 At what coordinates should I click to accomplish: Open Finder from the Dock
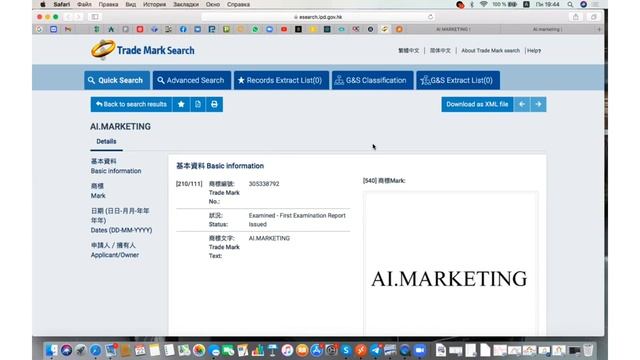(x=51, y=350)
